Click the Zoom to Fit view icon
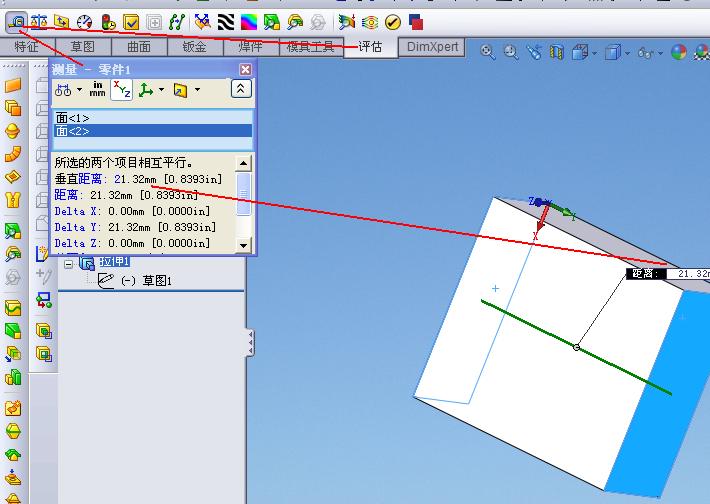The width and height of the screenshot is (710, 504). [x=487, y=52]
